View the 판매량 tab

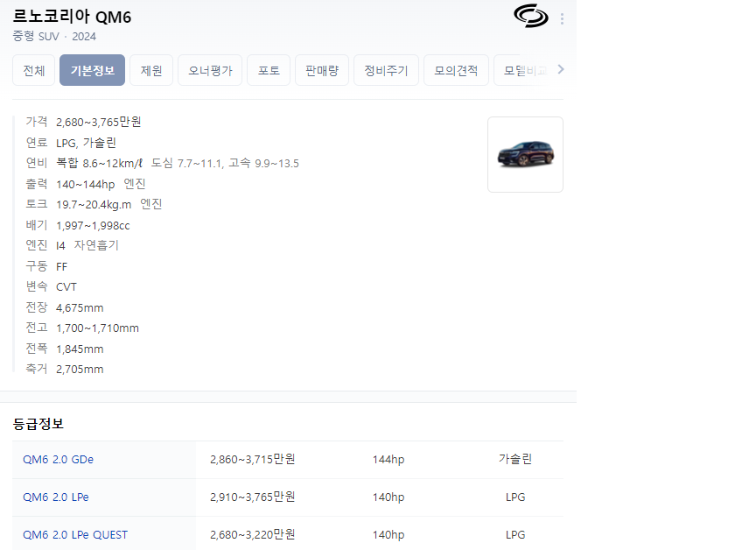(x=322, y=70)
